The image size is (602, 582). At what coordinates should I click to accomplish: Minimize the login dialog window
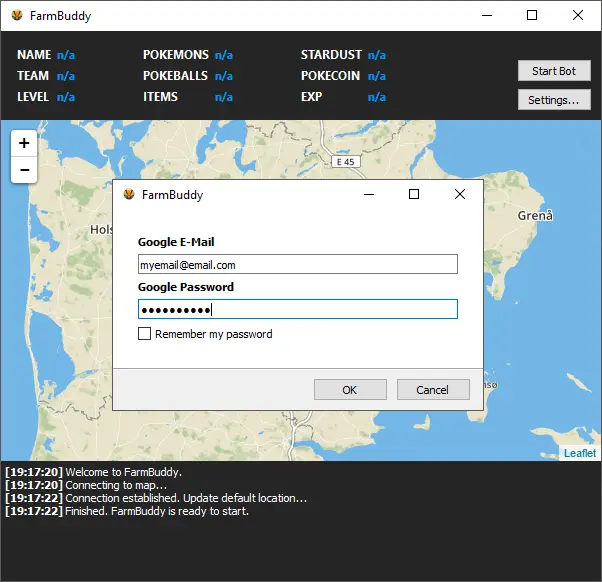click(368, 195)
